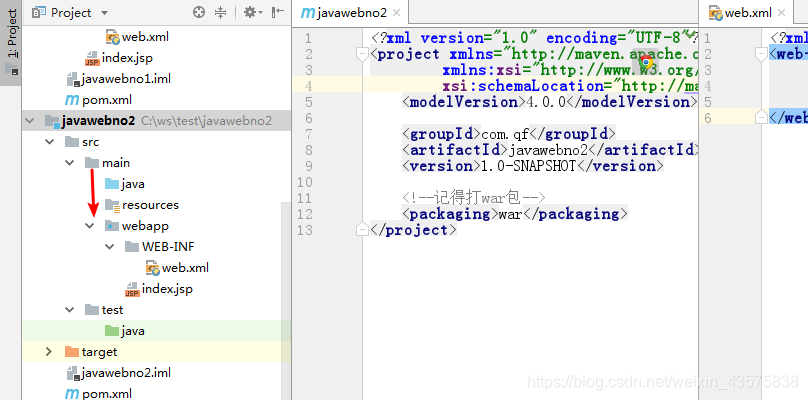Screen dimensions: 808x400
Task: Click the groupId com.qf line
Action: coord(509,134)
